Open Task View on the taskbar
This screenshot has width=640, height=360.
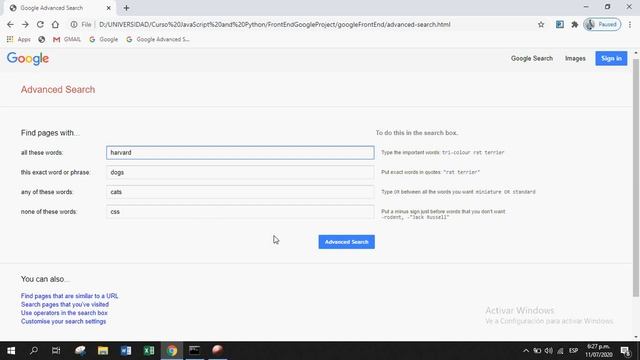click(x=56, y=351)
